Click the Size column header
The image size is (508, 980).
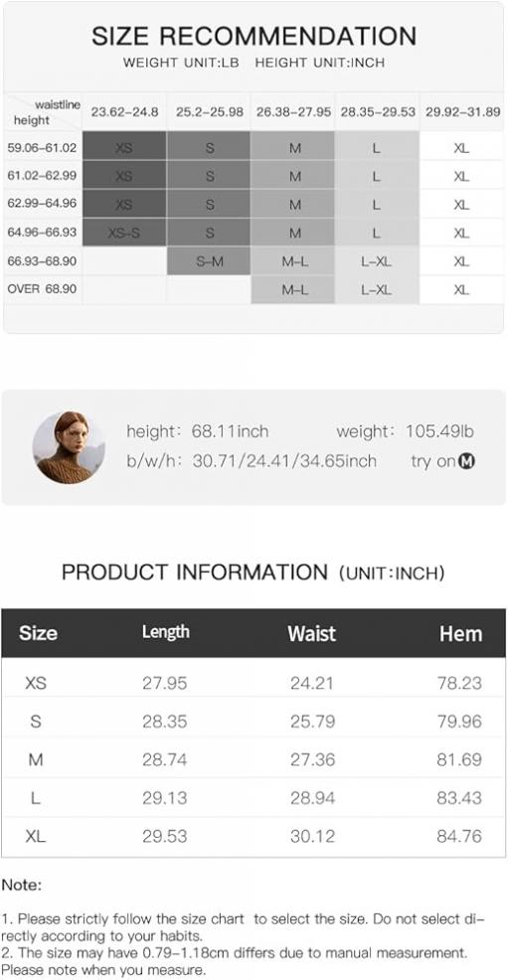pos(38,633)
